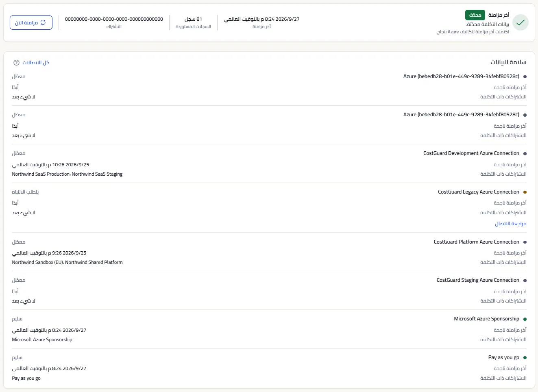538x392 pixels.
Task: Click the لا شيء بعد value in CostGuard Legacy row
Action: (x=24, y=213)
